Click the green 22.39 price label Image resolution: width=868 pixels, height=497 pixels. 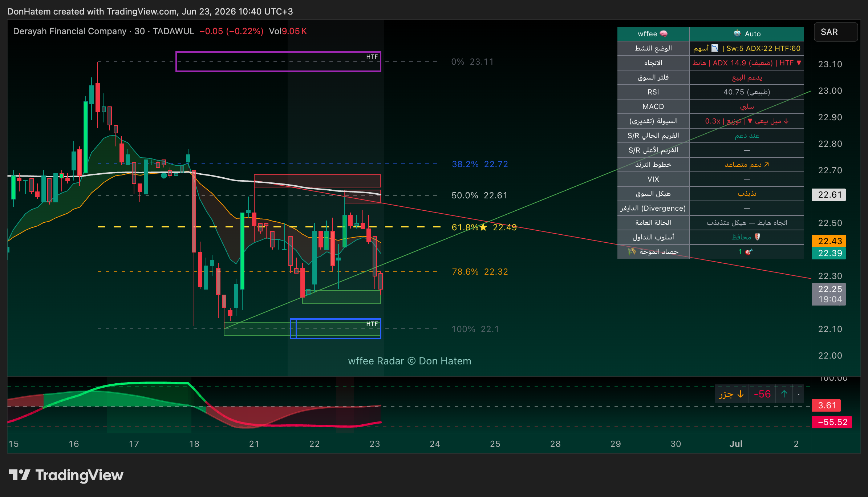[829, 253]
